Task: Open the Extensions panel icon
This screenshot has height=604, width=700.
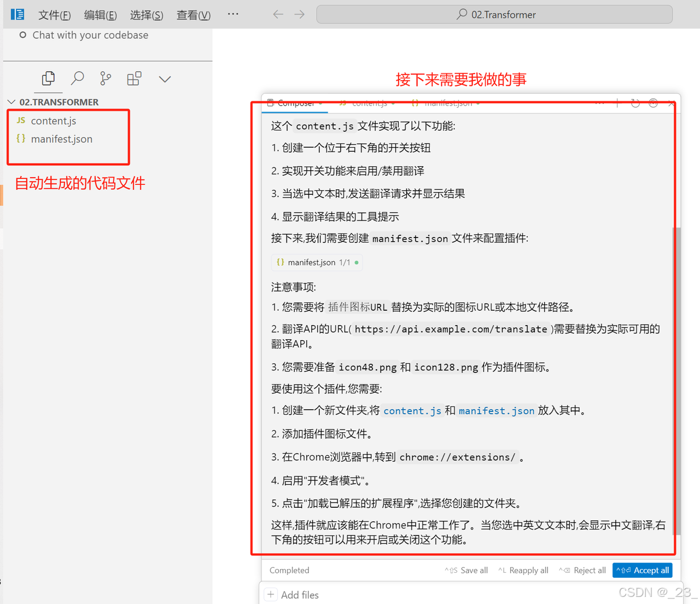Action: pyautogui.click(x=134, y=78)
